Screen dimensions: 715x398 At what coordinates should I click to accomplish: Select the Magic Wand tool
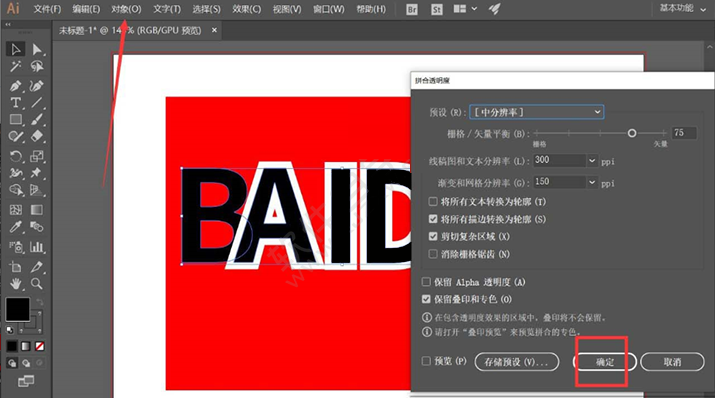point(16,67)
